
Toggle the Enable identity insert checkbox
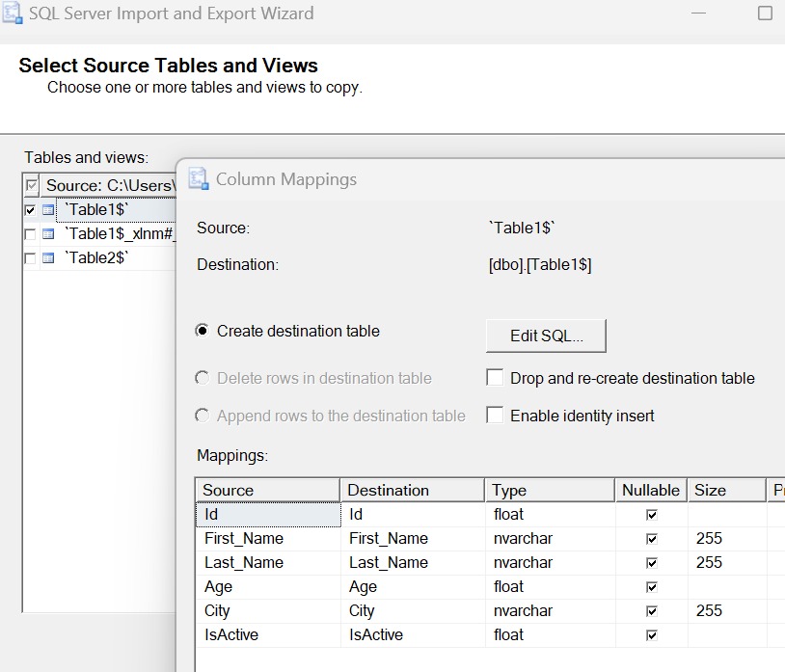pos(495,416)
